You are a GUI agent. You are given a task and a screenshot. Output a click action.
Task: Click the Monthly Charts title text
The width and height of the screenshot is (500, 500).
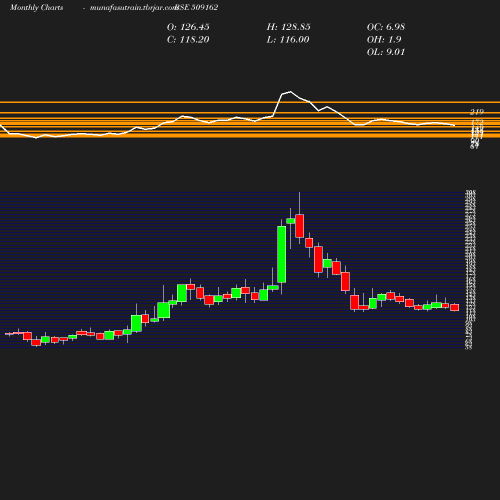pyautogui.click(x=37, y=8)
